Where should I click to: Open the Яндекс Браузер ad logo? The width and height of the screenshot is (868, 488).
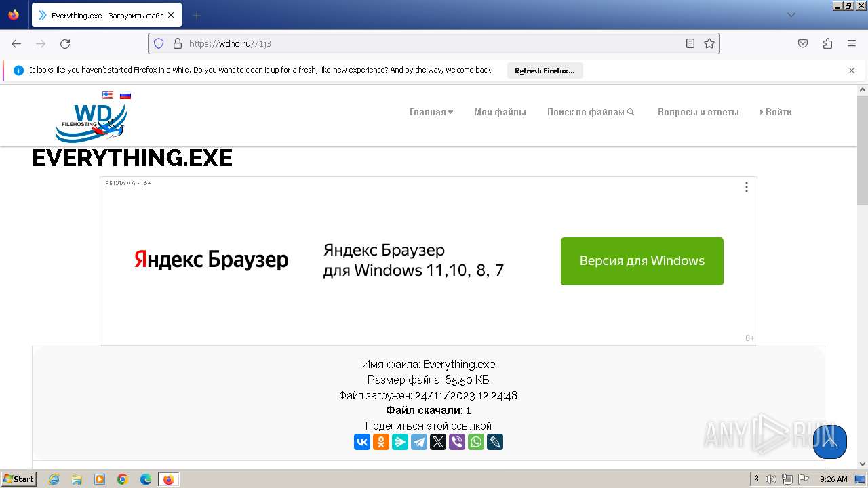212,260
